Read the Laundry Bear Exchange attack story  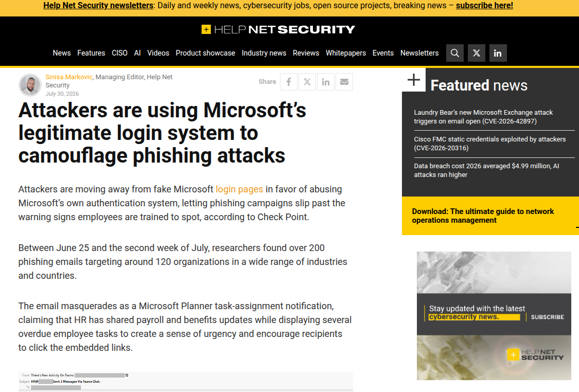[483, 117]
